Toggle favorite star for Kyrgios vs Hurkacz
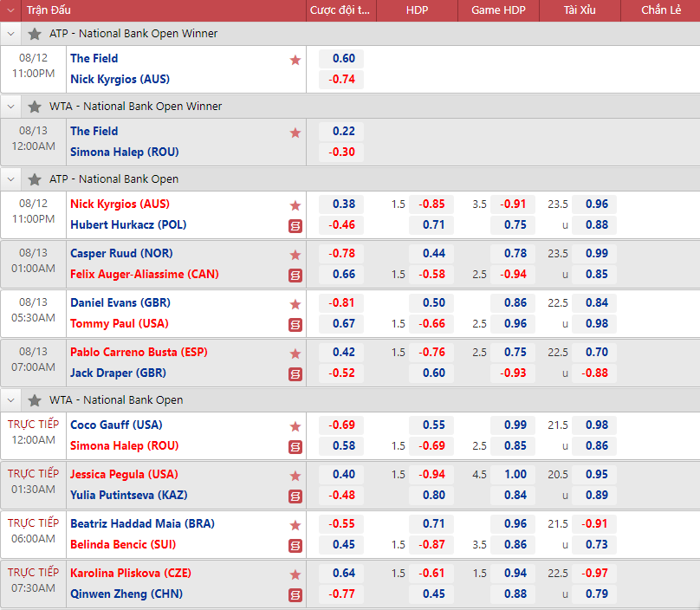 295,205
